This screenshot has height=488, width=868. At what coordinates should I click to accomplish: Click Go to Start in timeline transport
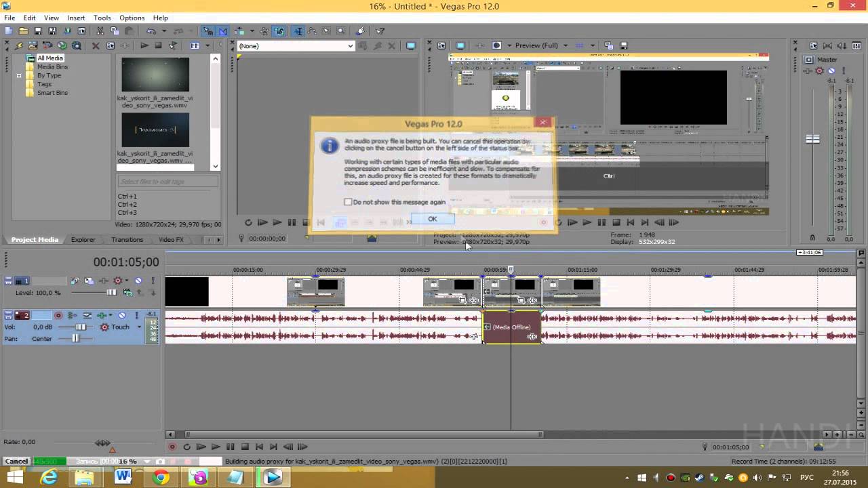(x=259, y=447)
